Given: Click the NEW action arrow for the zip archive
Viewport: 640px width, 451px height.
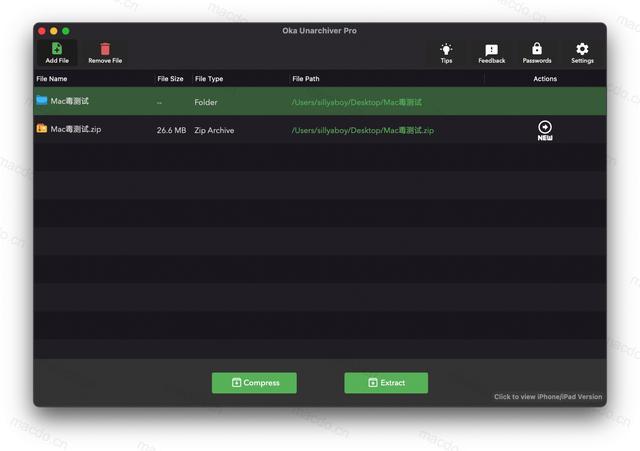Looking at the screenshot, I should tap(544, 131).
